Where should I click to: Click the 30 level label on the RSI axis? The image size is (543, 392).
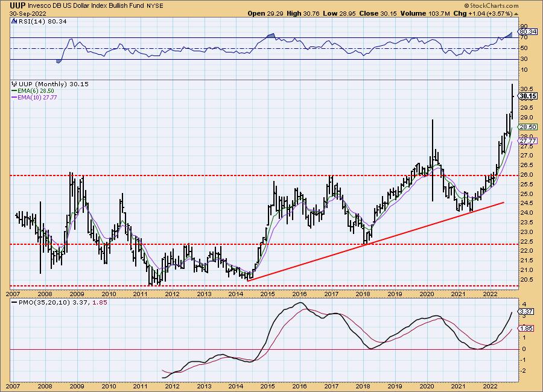click(x=524, y=59)
